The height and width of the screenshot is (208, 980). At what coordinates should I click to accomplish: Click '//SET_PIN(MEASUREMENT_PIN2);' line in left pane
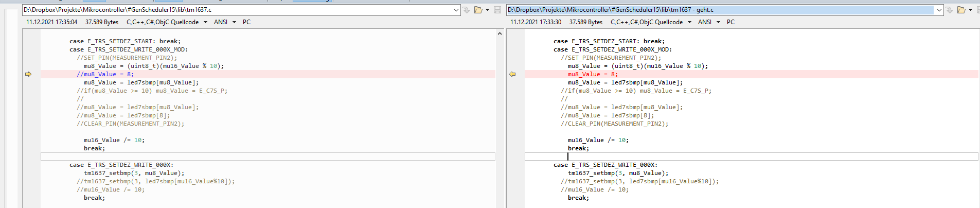tap(127, 58)
